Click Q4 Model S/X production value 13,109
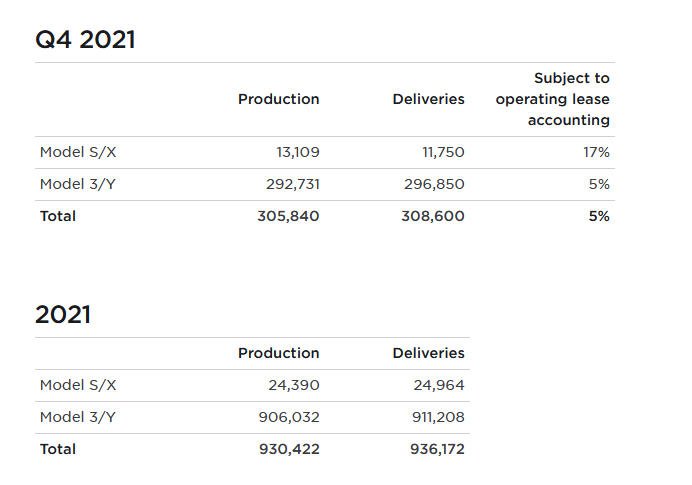This screenshot has height=485, width=692. pos(297,152)
